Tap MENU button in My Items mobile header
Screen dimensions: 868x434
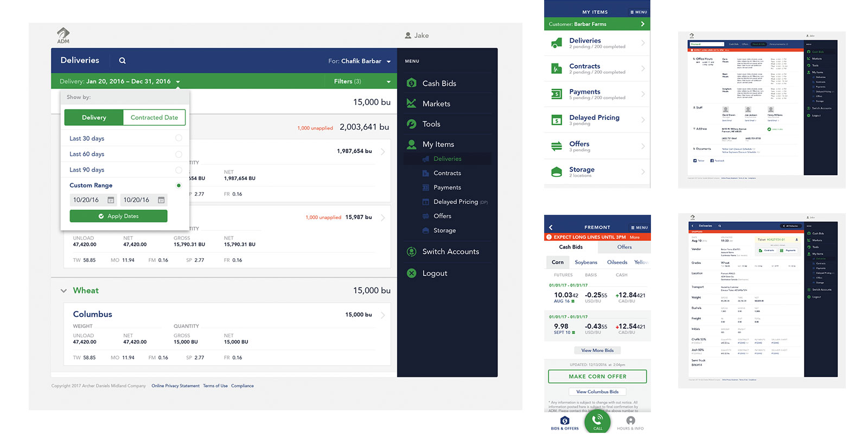(x=639, y=12)
